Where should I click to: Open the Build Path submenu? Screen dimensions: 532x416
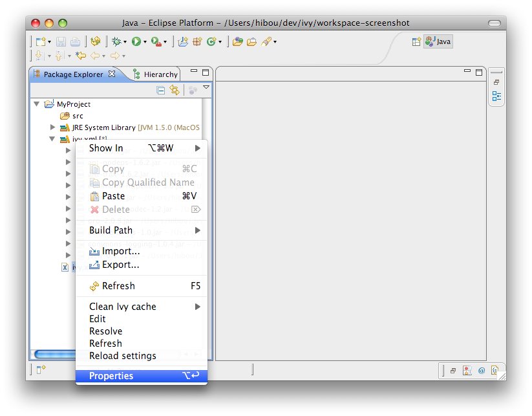point(111,230)
